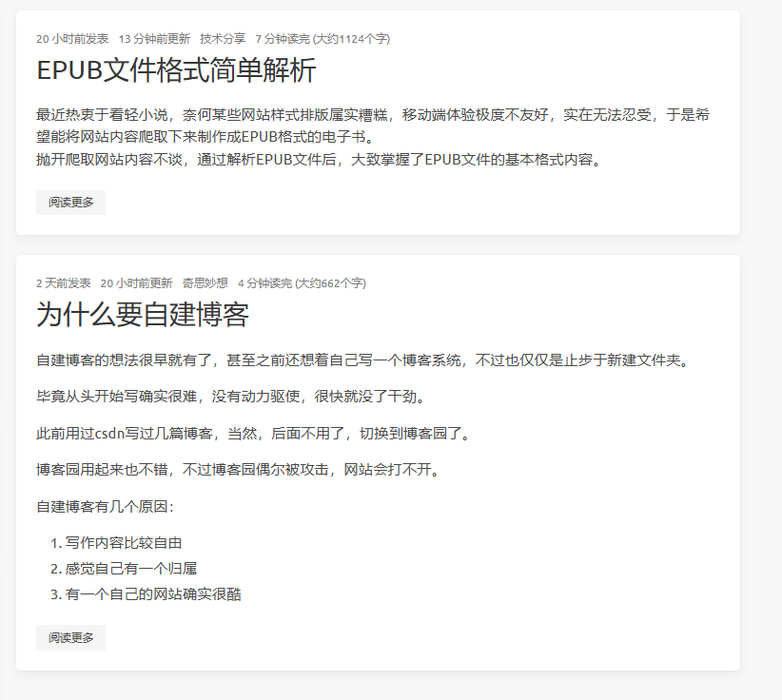Image resolution: width=782 pixels, height=700 pixels.
Task: Click list item "有一个自己的网站确实很酷"
Action: (153, 594)
